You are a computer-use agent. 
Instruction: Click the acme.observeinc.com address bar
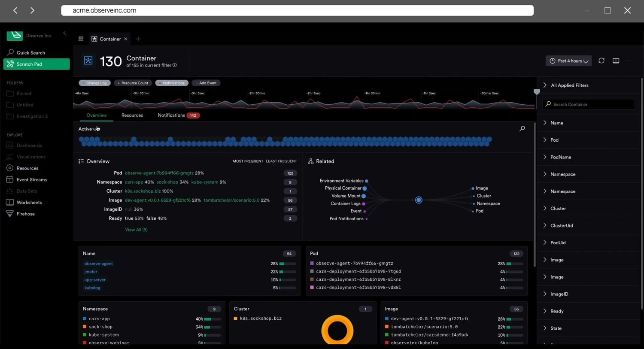point(297,10)
